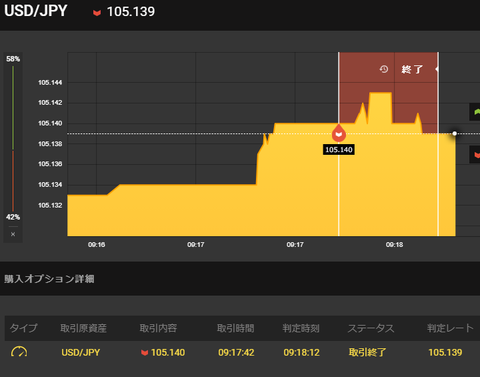Click the 判定レート column header

tap(450, 328)
